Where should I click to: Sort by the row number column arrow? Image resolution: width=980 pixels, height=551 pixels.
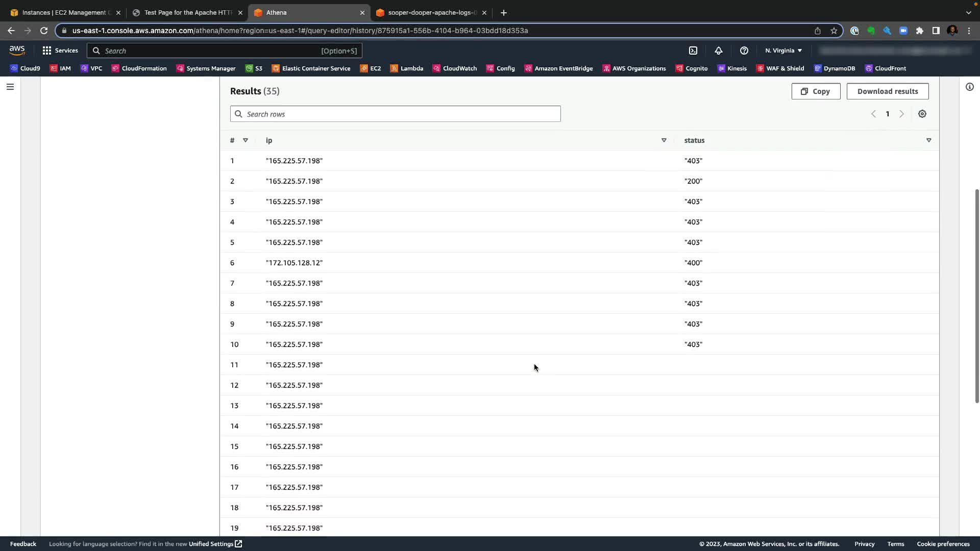coord(245,140)
